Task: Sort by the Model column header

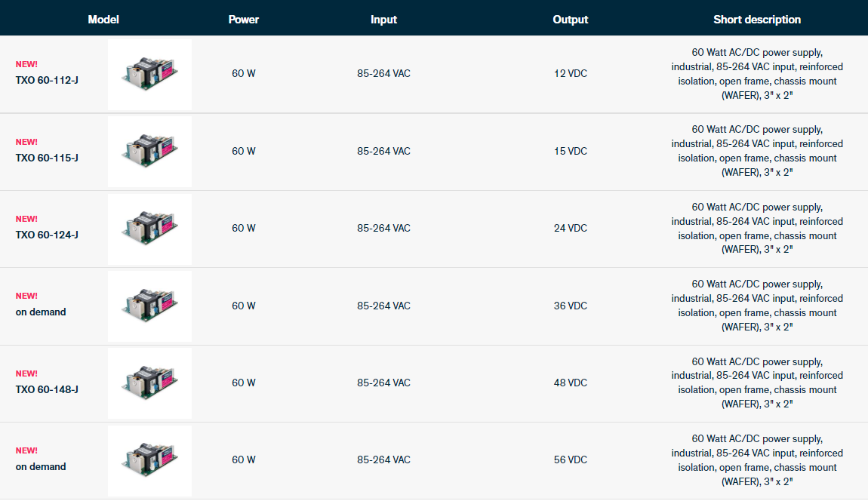Action: click(x=103, y=20)
